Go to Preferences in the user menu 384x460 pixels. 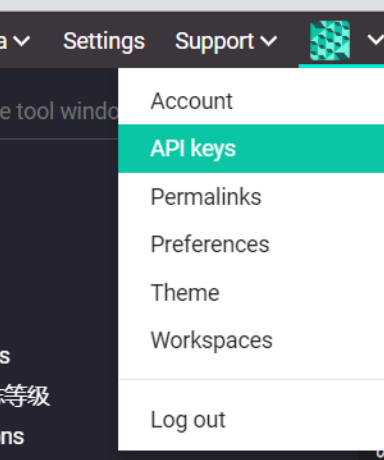(251, 244)
